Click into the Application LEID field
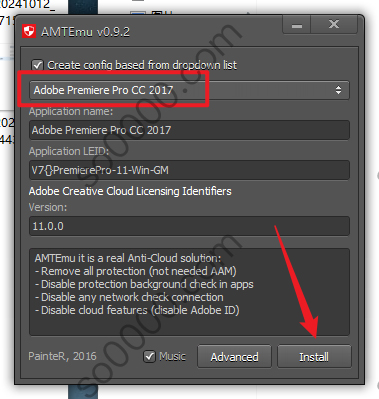Screen dimensions: 379x399 189,170
